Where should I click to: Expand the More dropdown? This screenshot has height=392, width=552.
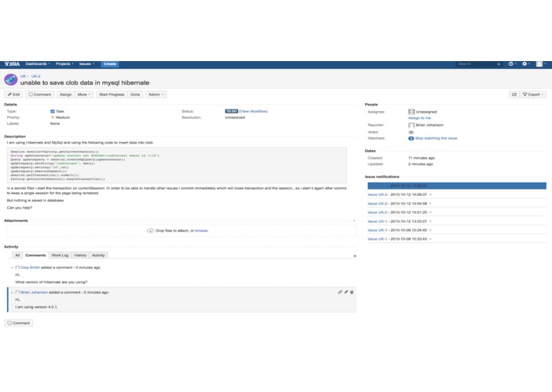coord(83,94)
